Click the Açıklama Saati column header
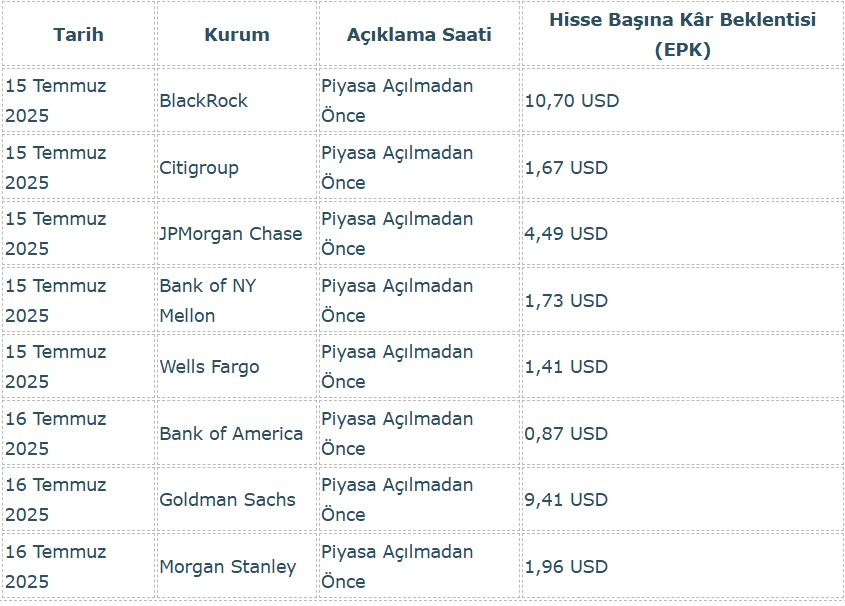 tap(419, 35)
